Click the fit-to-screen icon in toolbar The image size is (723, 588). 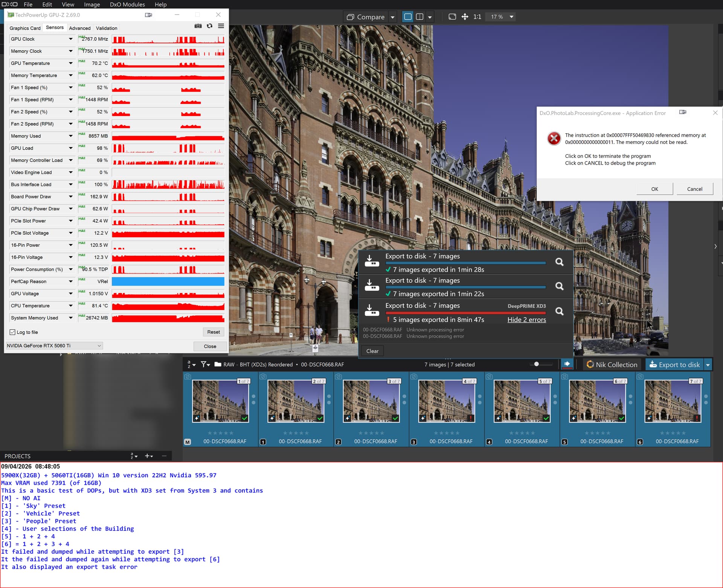click(x=452, y=17)
